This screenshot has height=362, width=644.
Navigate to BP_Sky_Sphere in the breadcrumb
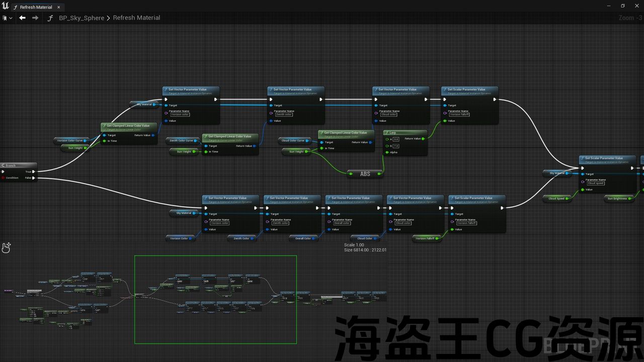pyautogui.click(x=81, y=18)
